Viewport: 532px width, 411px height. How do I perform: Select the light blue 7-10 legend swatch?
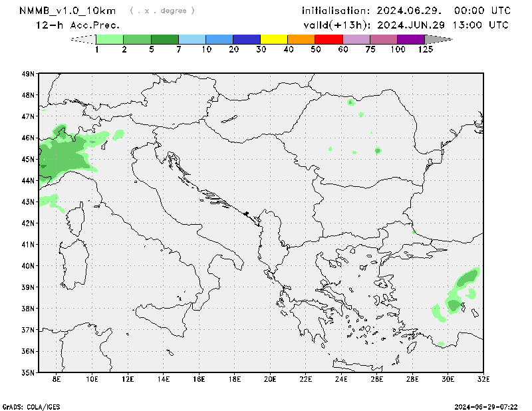(x=192, y=39)
